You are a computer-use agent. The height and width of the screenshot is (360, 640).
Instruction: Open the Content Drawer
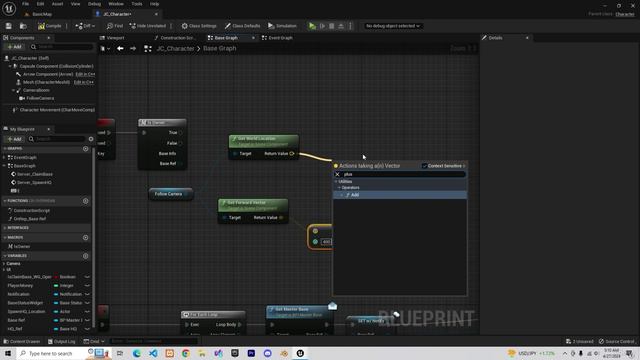click(x=21, y=341)
